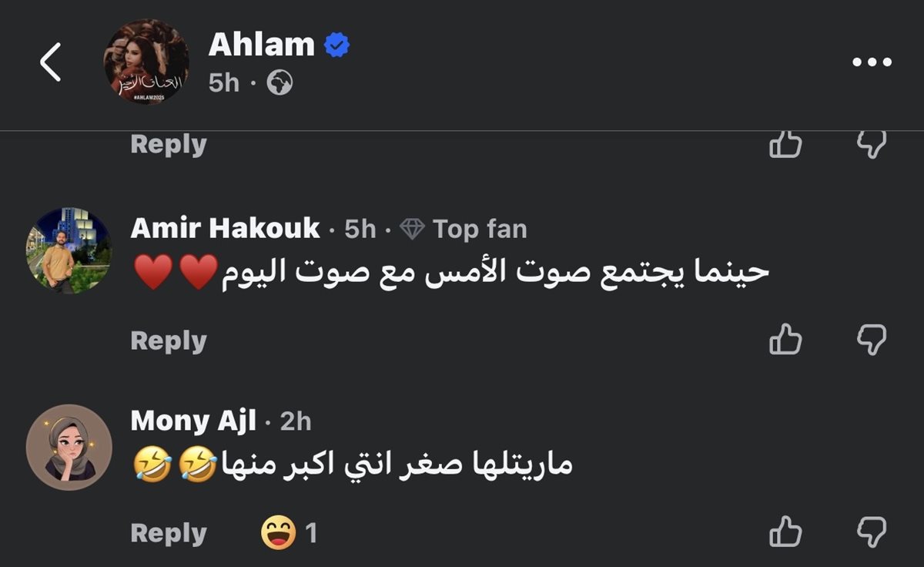
Task: Tap the blue verified badge beside Ahlam
Action: [x=336, y=45]
